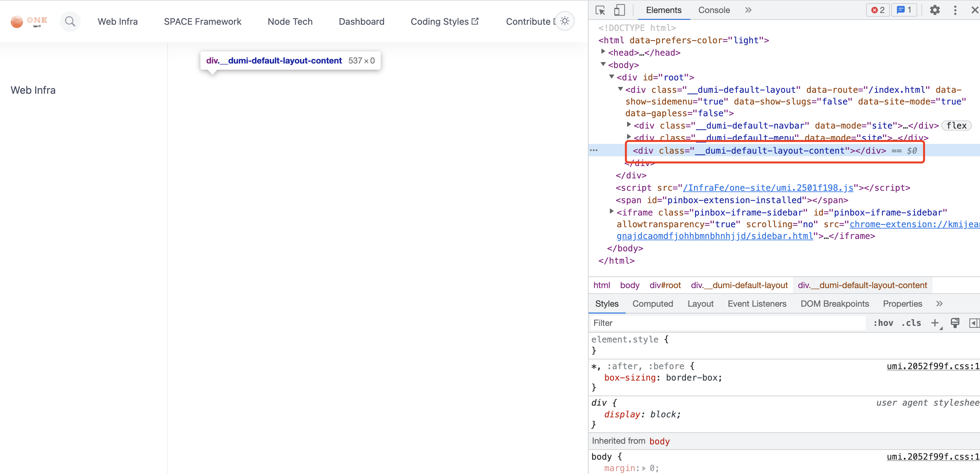Screen dimensions: 980x474
Task: Open the Computed styles tab
Action: click(653, 304)
